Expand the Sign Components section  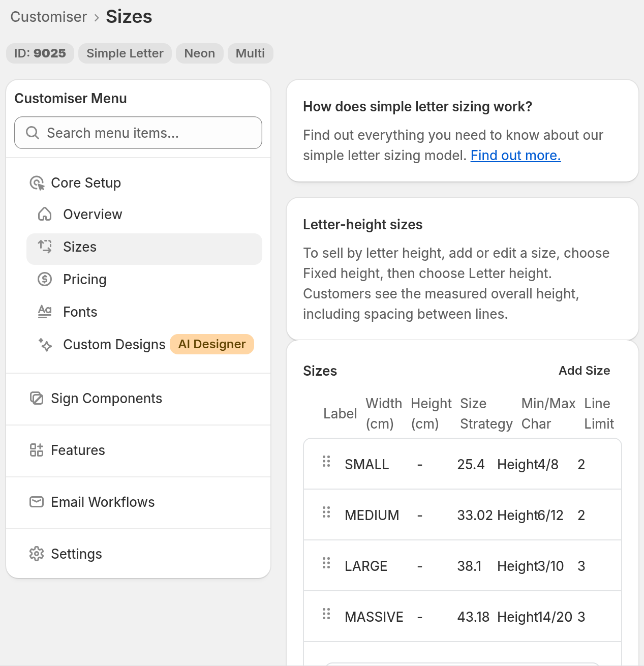pos(138,399)
